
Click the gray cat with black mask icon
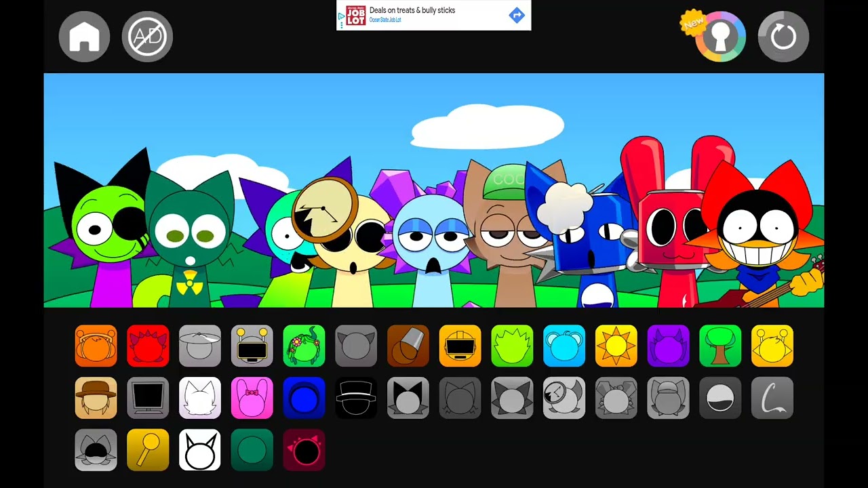tap(96, 450)
